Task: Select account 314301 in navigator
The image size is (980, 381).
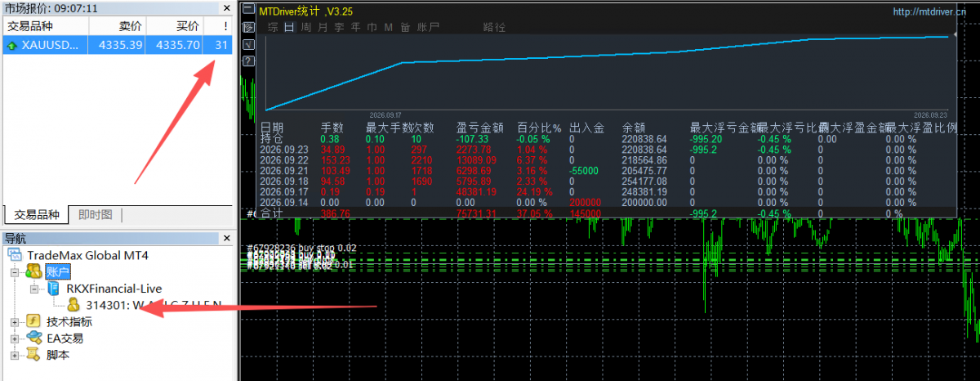Action: pos(154,305)
